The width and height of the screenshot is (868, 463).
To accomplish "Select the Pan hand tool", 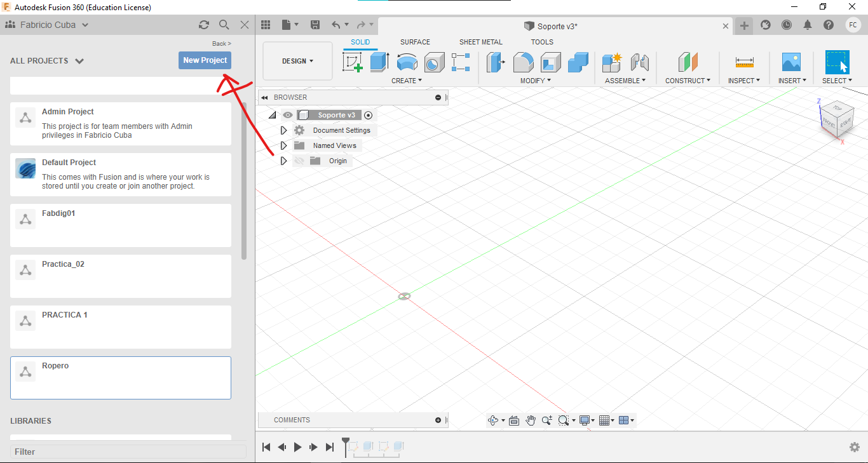I will tap(531, 420).
